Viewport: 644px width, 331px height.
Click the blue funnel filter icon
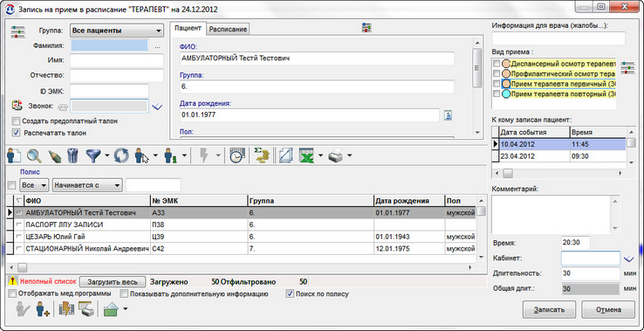tap(92, 156)
